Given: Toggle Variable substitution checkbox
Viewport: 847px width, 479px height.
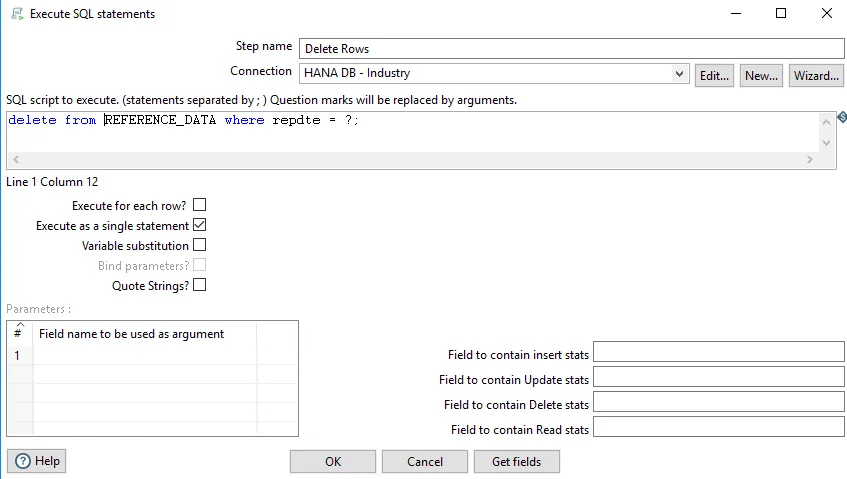Looking at the screenshot, I should click(199, 245).
